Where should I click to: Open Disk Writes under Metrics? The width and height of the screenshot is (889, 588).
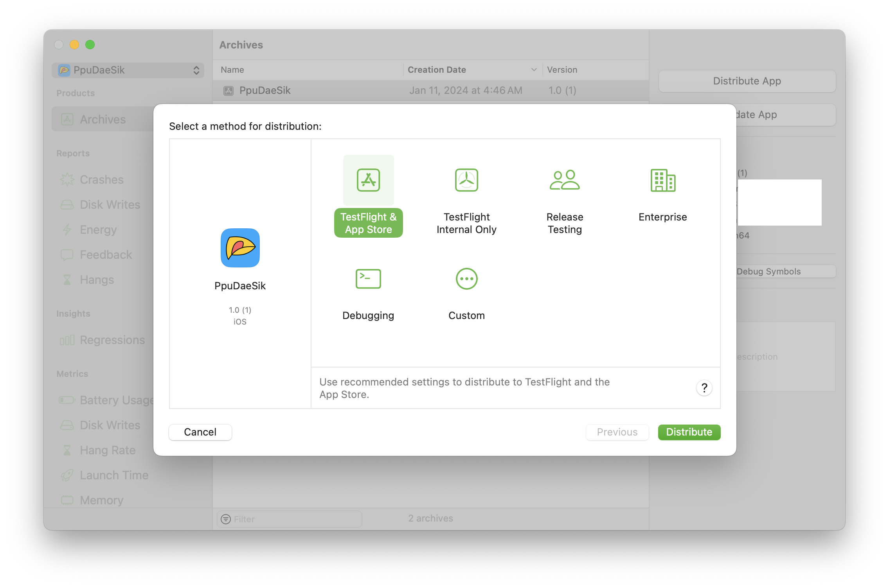point(110,425)
